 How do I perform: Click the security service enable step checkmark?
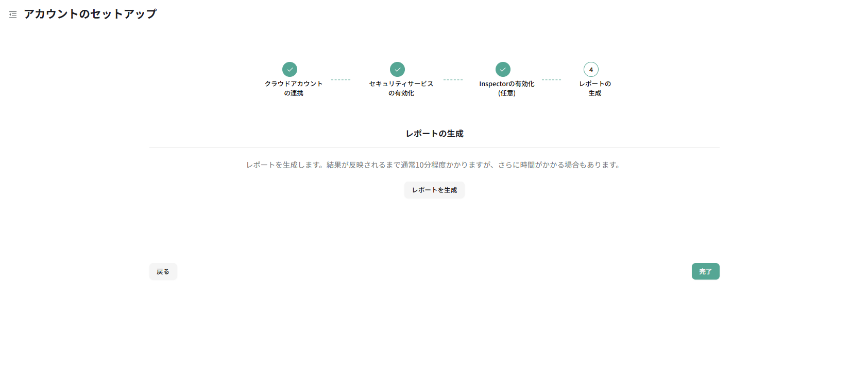click(x=397, y=69)
